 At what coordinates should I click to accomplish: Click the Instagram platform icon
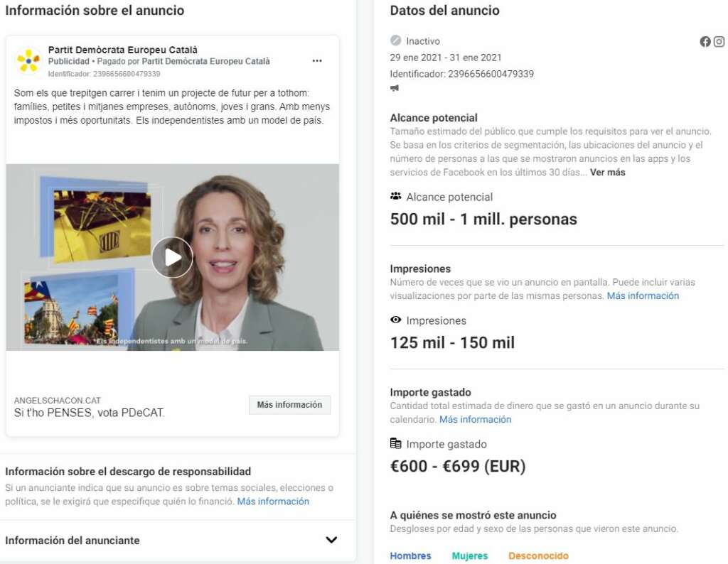[x=719, y=42]
